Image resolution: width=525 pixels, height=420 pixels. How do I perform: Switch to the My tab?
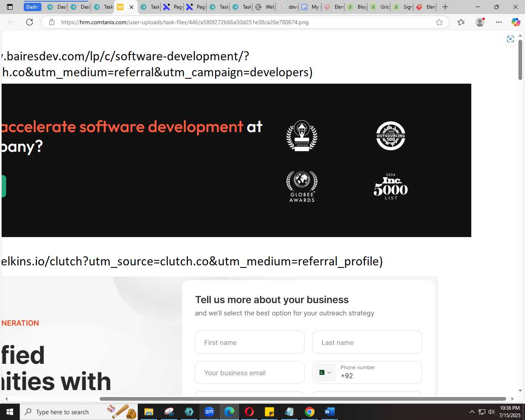310,7
